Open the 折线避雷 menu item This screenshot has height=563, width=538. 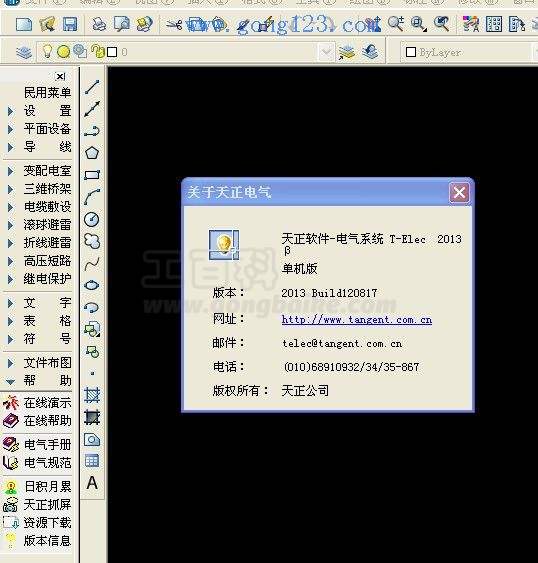47,243
